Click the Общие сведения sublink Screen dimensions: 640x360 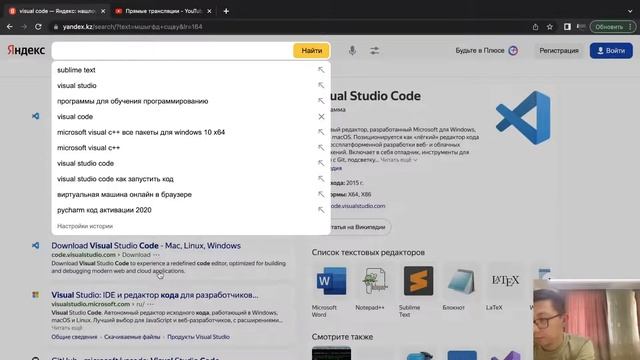74,337
